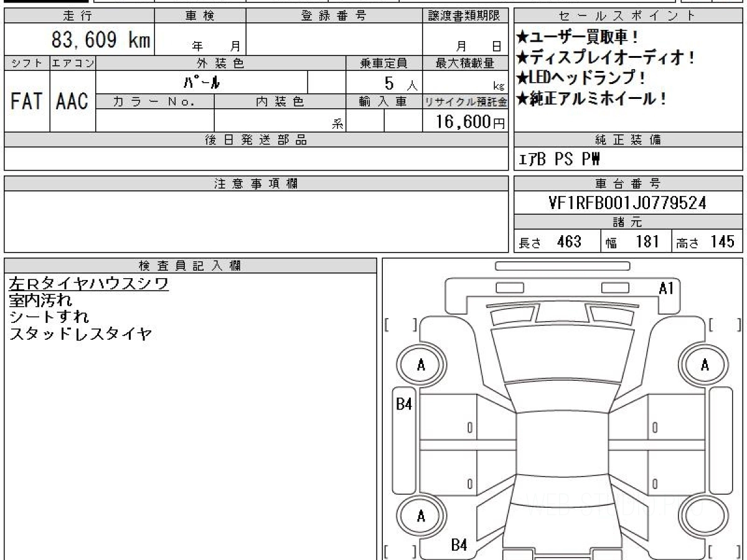Viewport: 747px width, 560px height.
Task: Select the chassis number VF1RFB001J0779524
Action: click(x=628, y=203)
